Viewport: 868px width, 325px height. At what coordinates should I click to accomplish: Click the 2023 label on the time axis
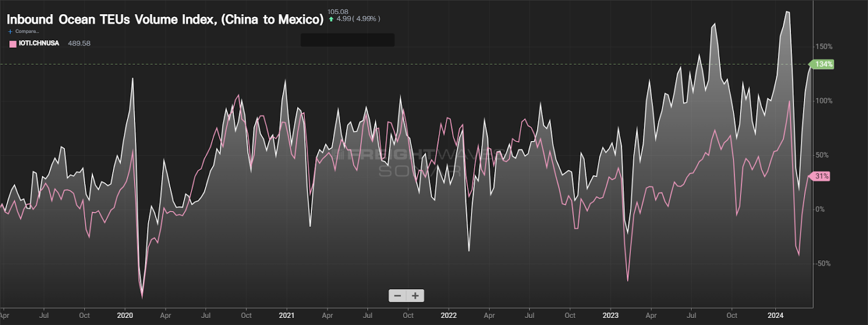click(610, 315)
